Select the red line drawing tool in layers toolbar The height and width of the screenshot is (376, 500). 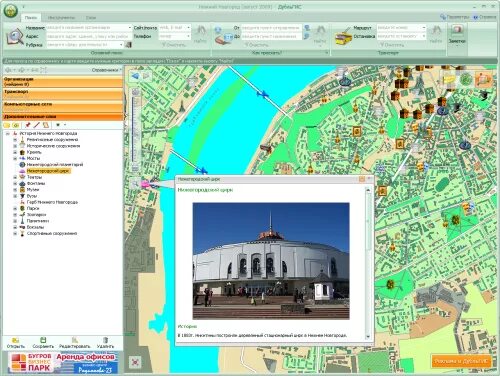click(37, 125)
